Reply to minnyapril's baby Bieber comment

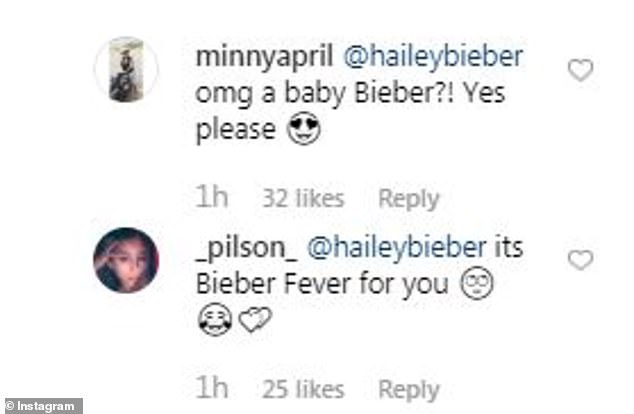tap(409, 199)
